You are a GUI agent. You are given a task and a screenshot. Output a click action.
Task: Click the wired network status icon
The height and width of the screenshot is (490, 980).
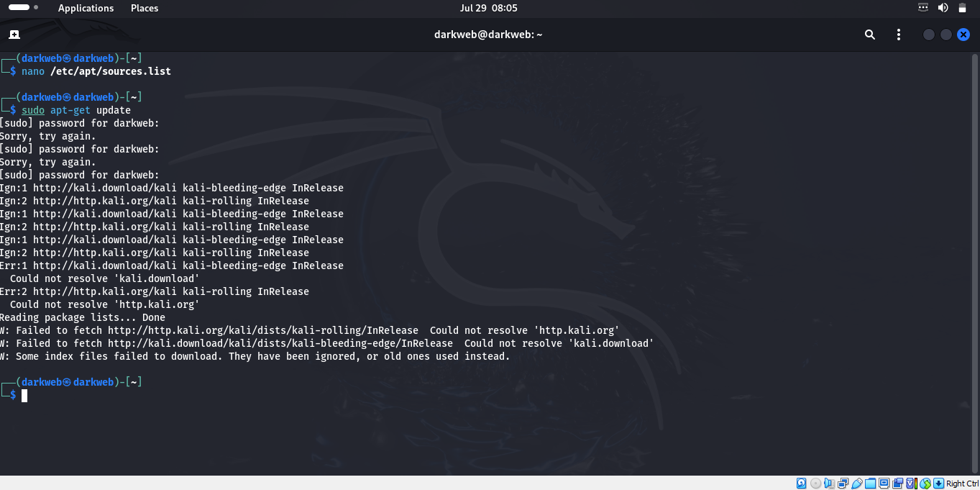pos(923,8)
